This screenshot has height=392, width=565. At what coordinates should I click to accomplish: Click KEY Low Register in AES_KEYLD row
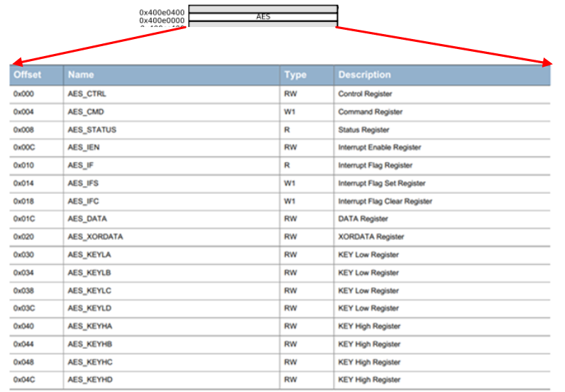coord(368,308)
